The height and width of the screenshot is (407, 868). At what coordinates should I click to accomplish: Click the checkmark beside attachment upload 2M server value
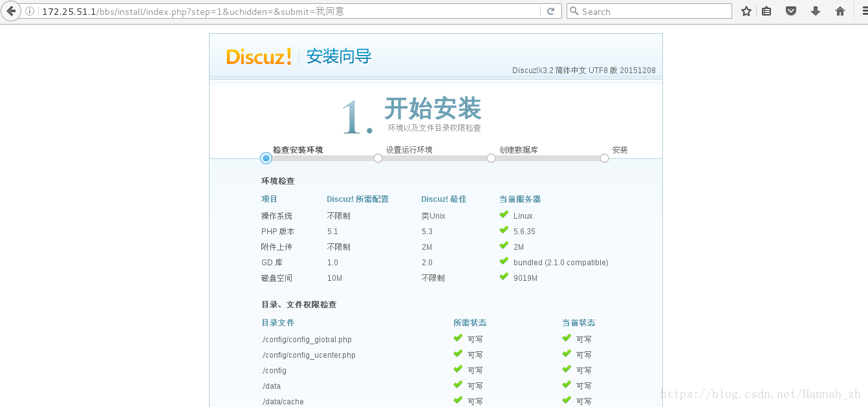click(504, 245)
